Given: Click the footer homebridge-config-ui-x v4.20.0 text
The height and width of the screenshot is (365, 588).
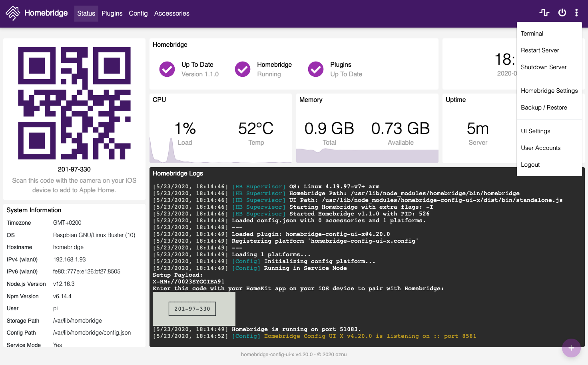Looking at the screenshot, I should click(x=294, y=355).
